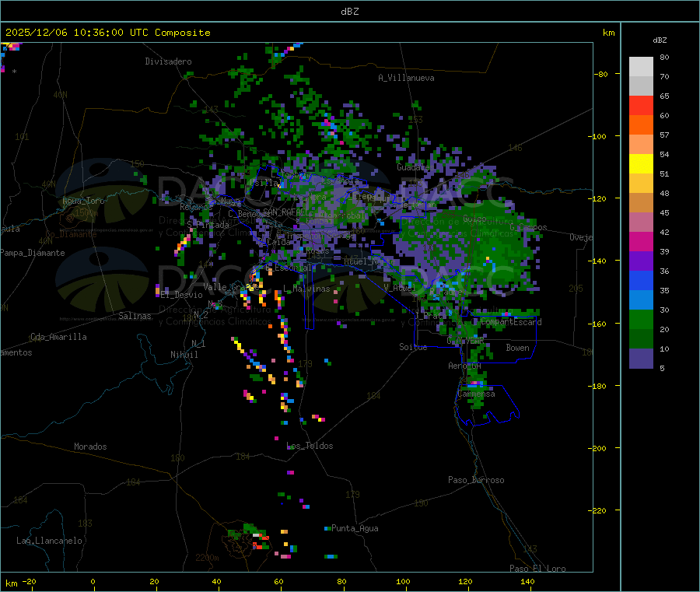Select the 'Paso_El_Loro' location label
Viewport: 700px width, 592px height.
(x=538, y=569)
